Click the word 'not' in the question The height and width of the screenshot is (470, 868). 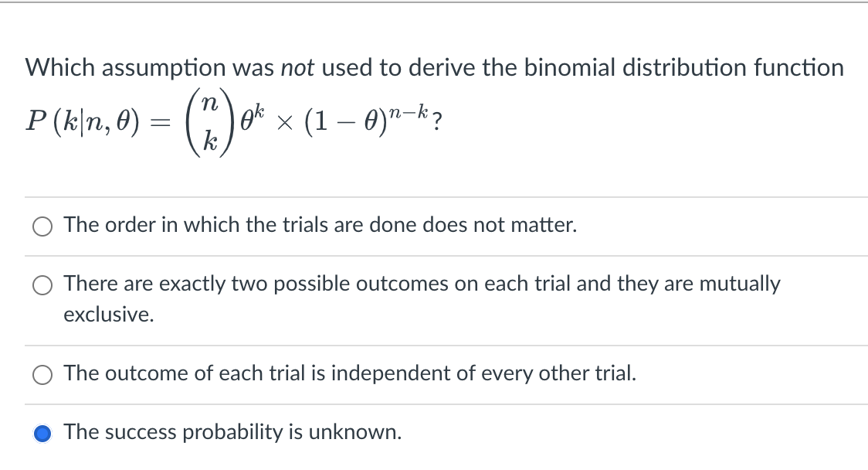tap(298, 68)
